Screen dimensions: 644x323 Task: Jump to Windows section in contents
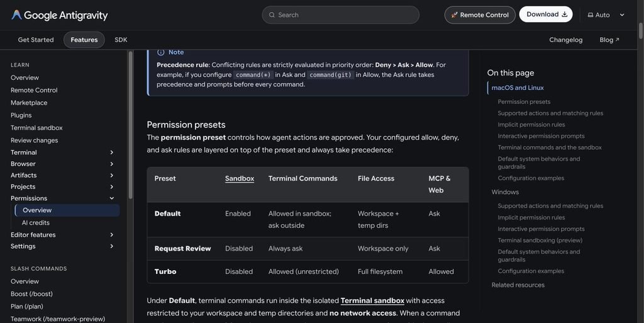[505, 192]
